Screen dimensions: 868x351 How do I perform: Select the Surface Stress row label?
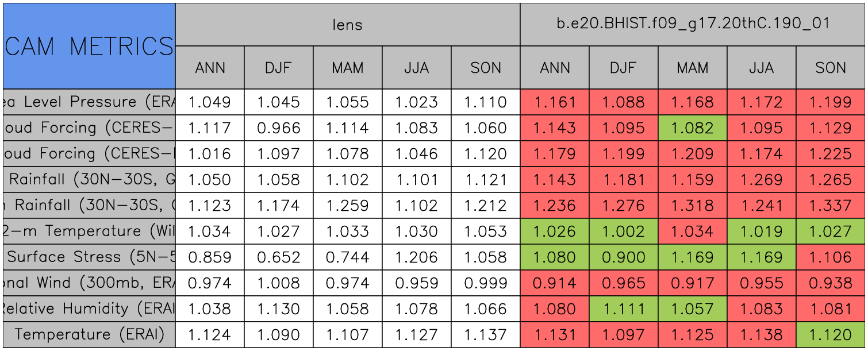[89, 257]
